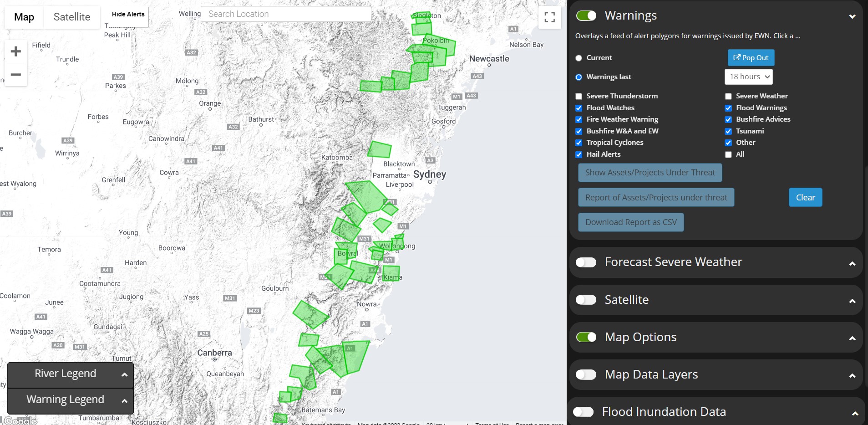
Task: Zoom out the map with minus button
Action: (16, 75)
